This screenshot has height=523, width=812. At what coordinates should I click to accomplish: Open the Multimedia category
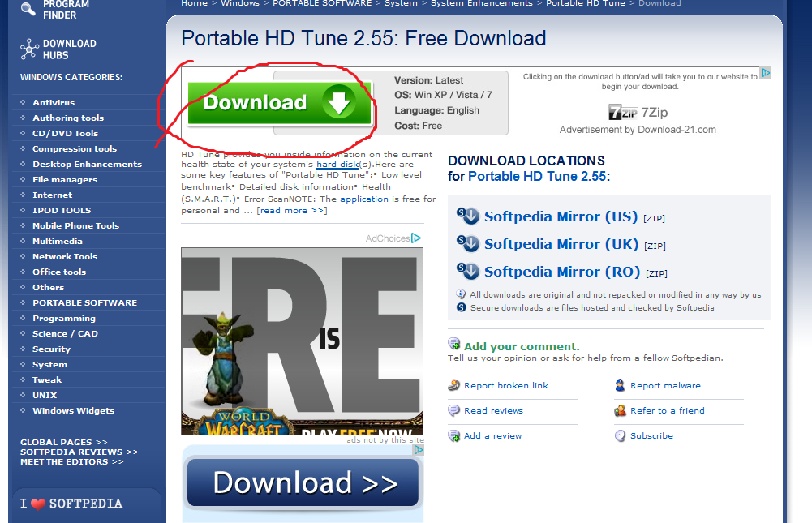point(58,242)
